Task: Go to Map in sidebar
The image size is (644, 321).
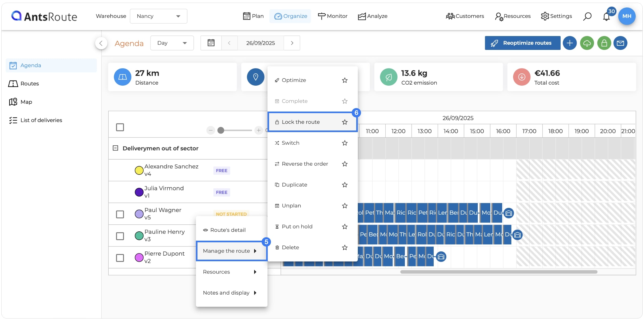Action: (51, 102)
